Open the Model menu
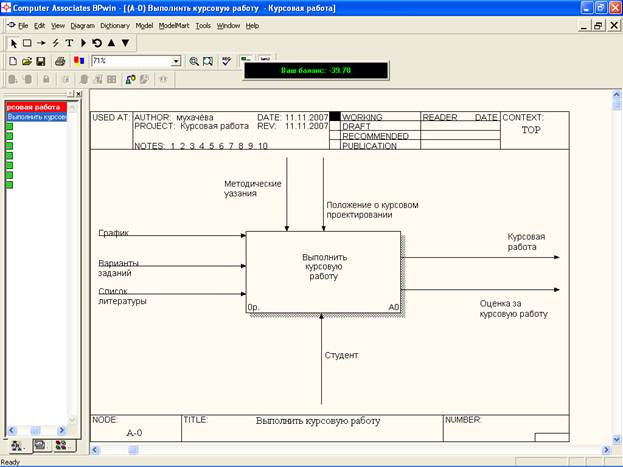The height and width of the screenshot is (467, 623). coord(144,26)
